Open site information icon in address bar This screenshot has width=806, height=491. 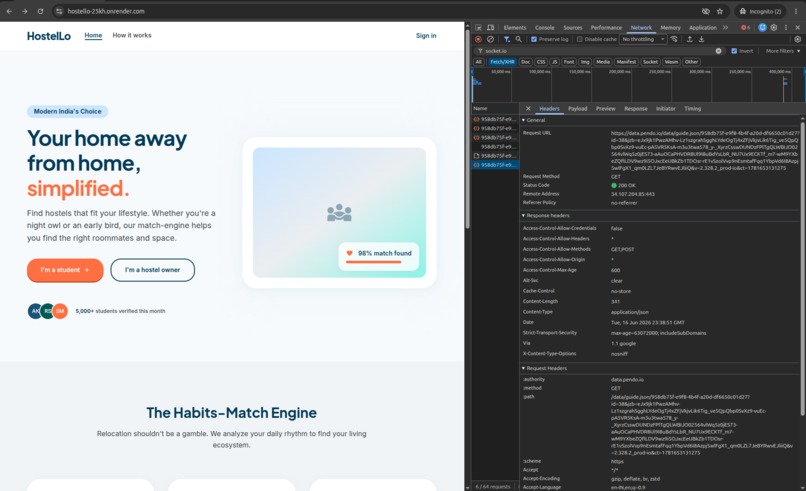point(59,11)
